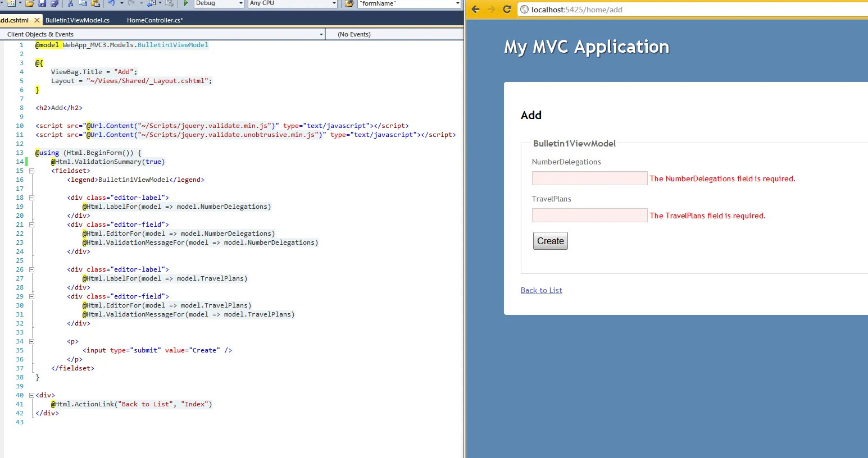The width and height of the screenshot is (868, 458).
Task: Click the NumberDelegations input field
Action: click(589, 178)
